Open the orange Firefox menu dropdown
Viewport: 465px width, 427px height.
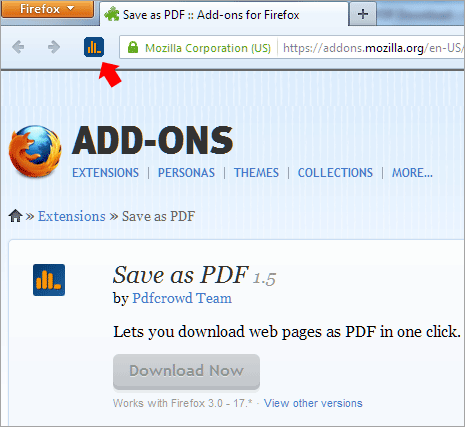[47, 9]
